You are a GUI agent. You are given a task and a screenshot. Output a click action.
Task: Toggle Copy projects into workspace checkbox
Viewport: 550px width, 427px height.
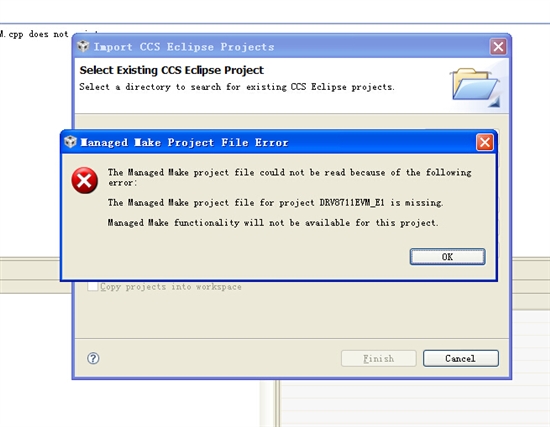pos(93,286)
